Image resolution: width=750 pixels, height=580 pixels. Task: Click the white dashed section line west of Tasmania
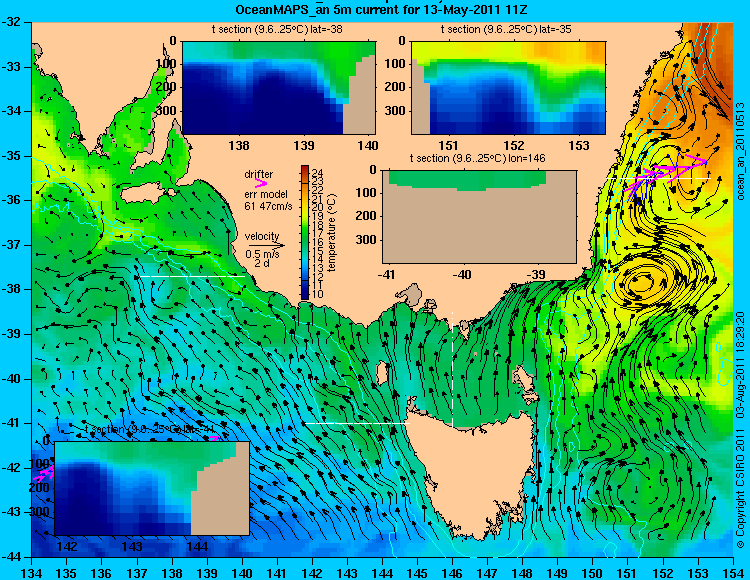pyautogui.click(x=357, y=423)
